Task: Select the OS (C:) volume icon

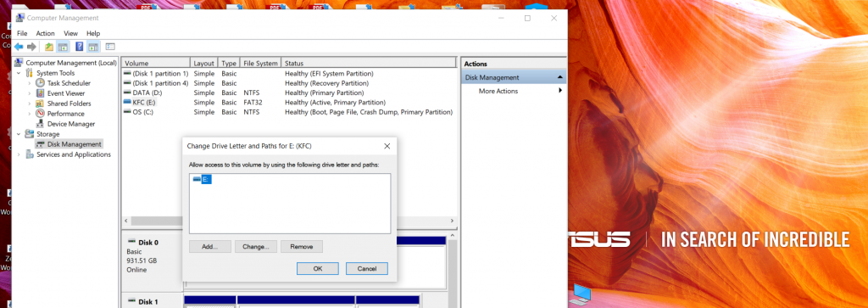Action: (127, 112)
